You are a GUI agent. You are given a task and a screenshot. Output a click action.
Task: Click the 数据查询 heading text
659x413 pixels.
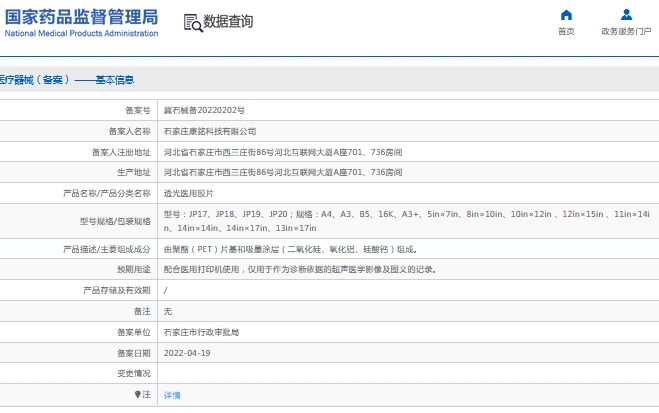(228, 21)
